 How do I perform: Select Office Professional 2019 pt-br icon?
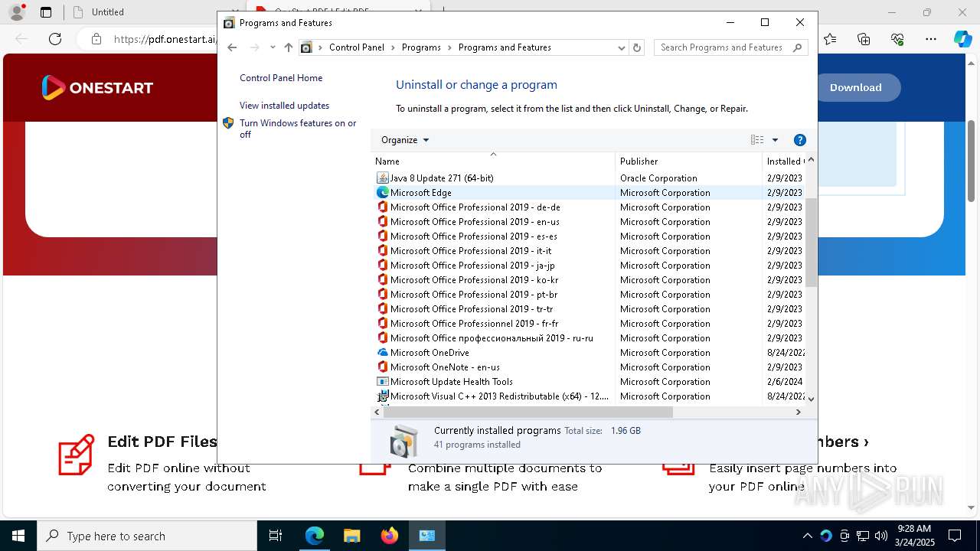(x=383, y=295)
